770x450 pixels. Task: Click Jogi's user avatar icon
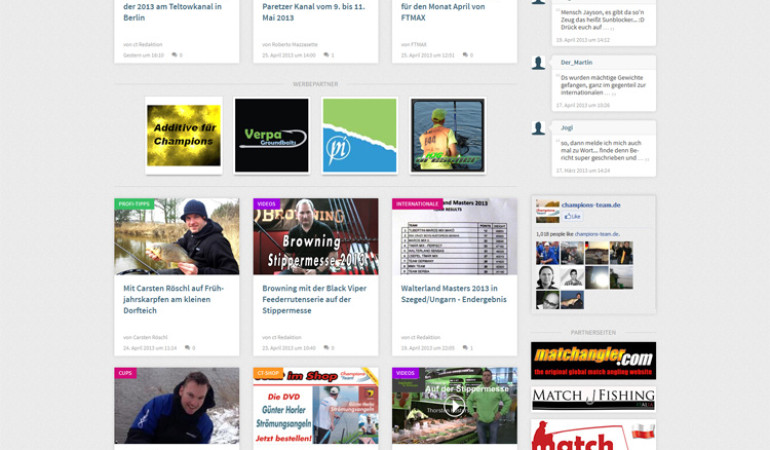539,128
